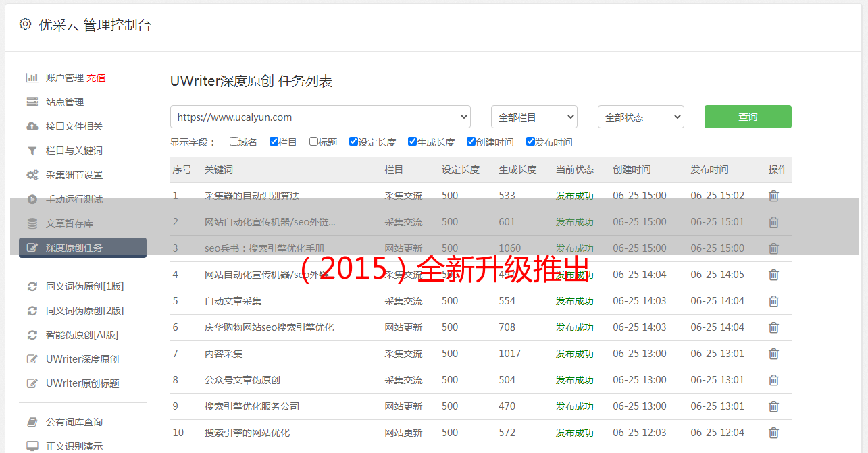Click the book icon for 公有词库查询
This screenshot has width=868, height=453.
point(32,422)
